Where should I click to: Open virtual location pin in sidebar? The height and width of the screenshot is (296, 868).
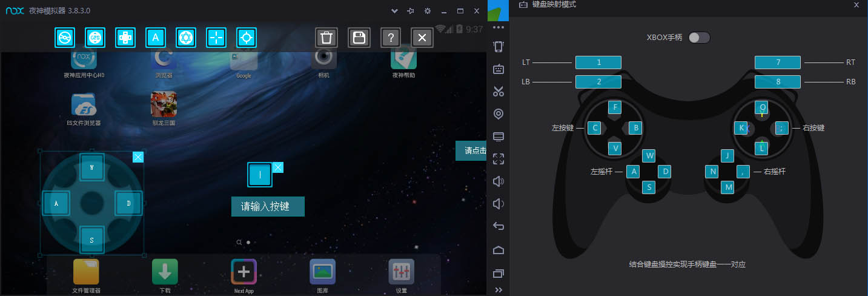[x=499, y=114]
